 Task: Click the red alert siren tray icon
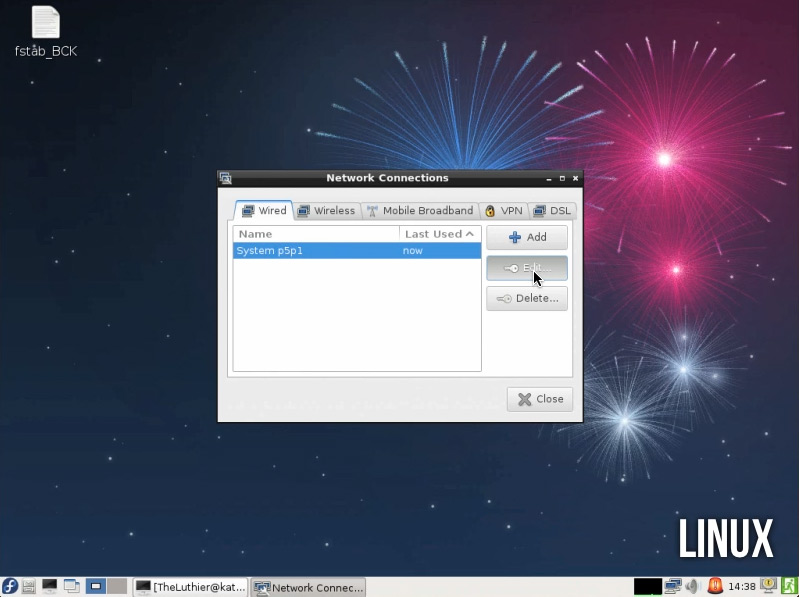tap(715, 587)
